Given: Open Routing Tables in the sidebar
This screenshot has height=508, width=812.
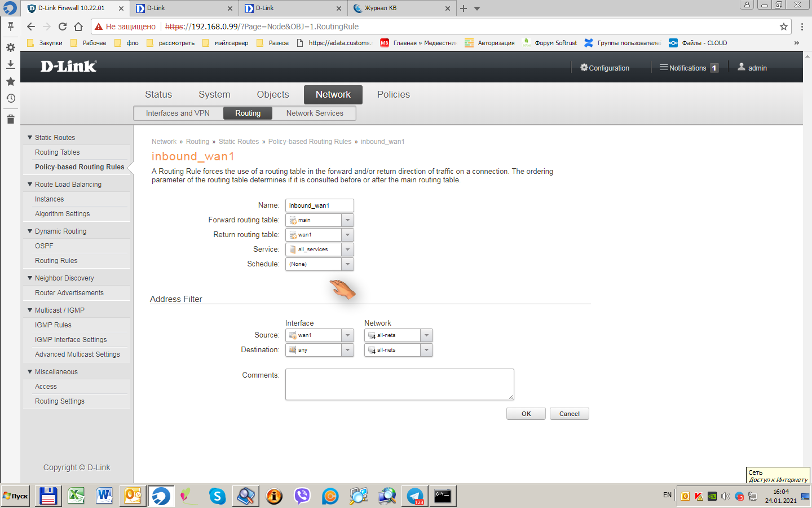Looking at the screenshot, I should click(x=58, y=152).
